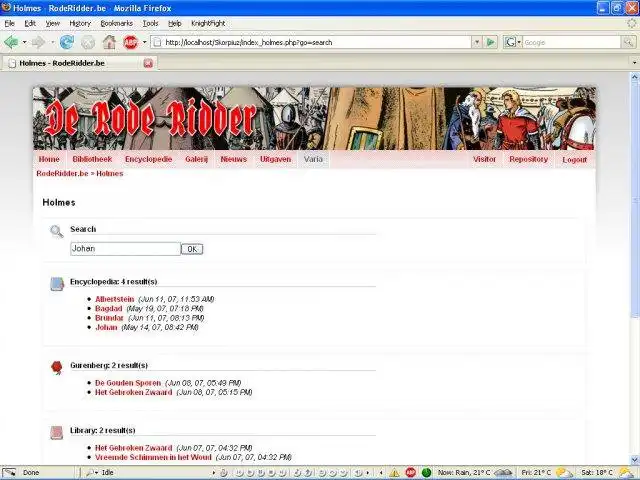Open the list all tabs dropdown
The image size is (640, 480).
pyautogui.click(x=634, y=63)
